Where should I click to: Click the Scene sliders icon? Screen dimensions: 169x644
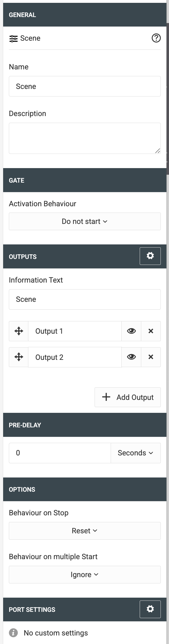[x=13, y=38]
